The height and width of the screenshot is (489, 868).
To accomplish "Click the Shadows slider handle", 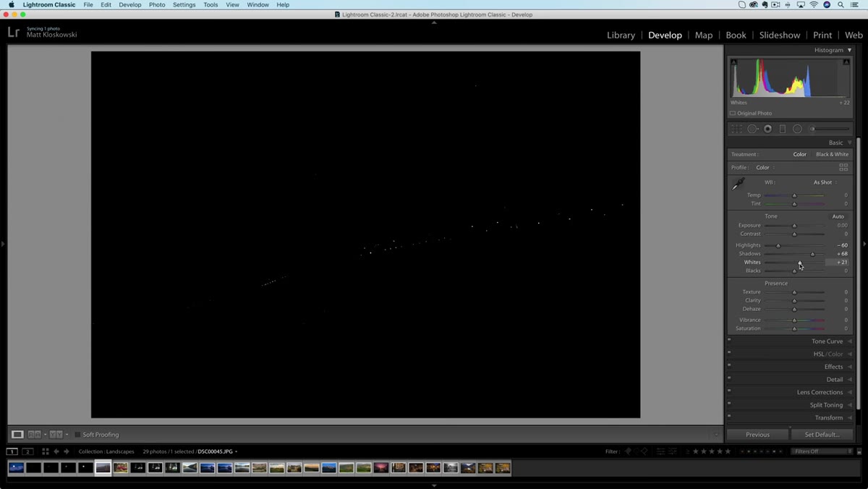I will point(812,254).
